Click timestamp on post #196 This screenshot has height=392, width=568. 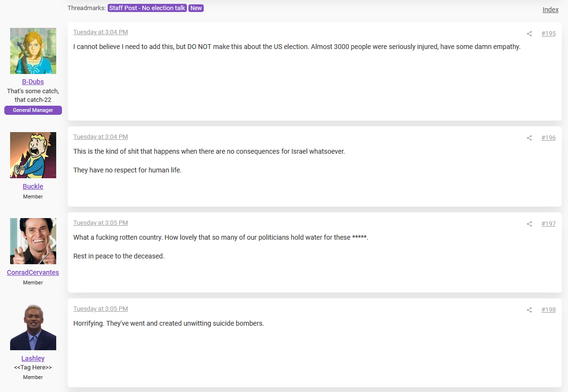coord(100,137)
